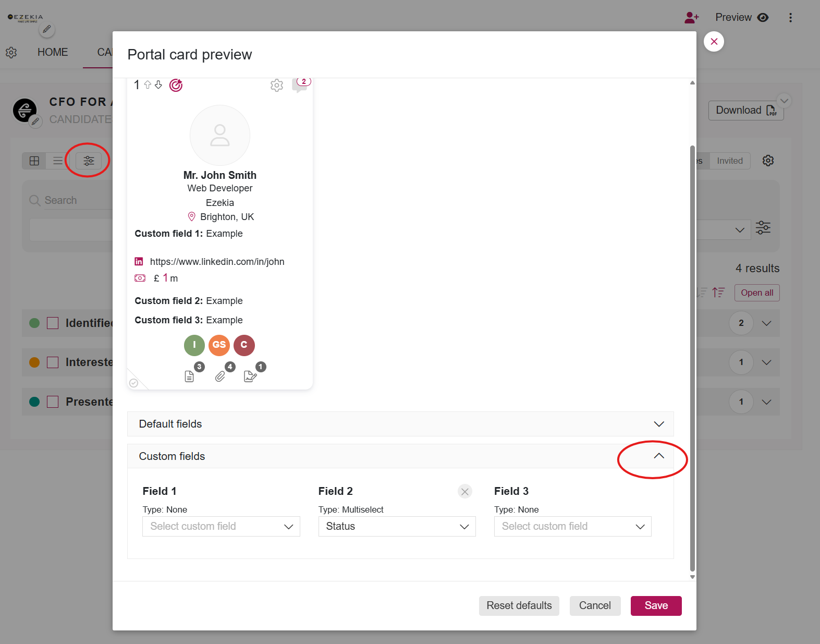Image resolution: width=820 pixels, height=644 pixels.
Task: Click the Save button
Action: click(x=656, y=606)
